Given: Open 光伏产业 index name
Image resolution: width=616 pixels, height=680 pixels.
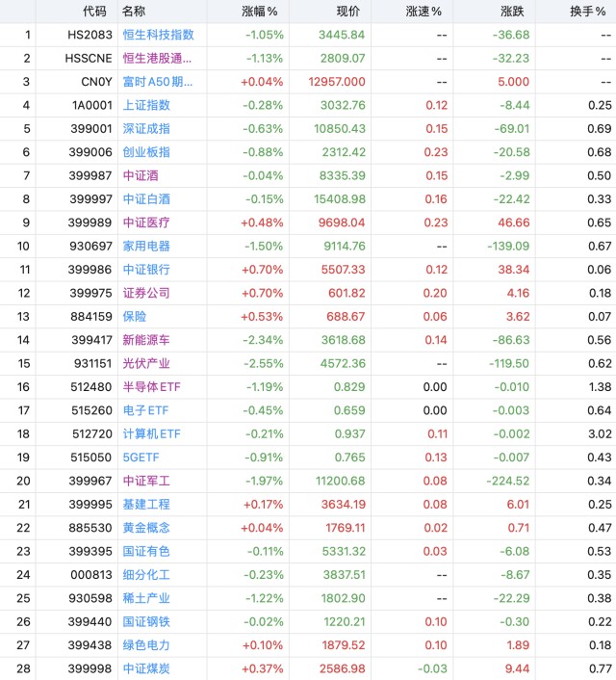Looking at the screenshot, I should [x=146, y=363].
